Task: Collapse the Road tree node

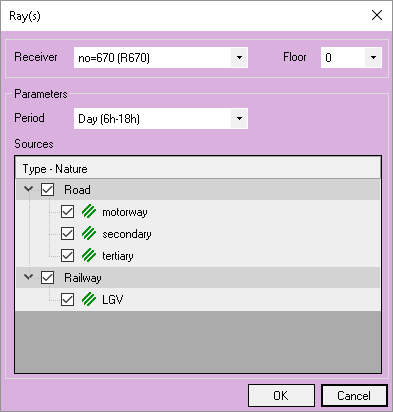Action: click(x=29, y=189)
